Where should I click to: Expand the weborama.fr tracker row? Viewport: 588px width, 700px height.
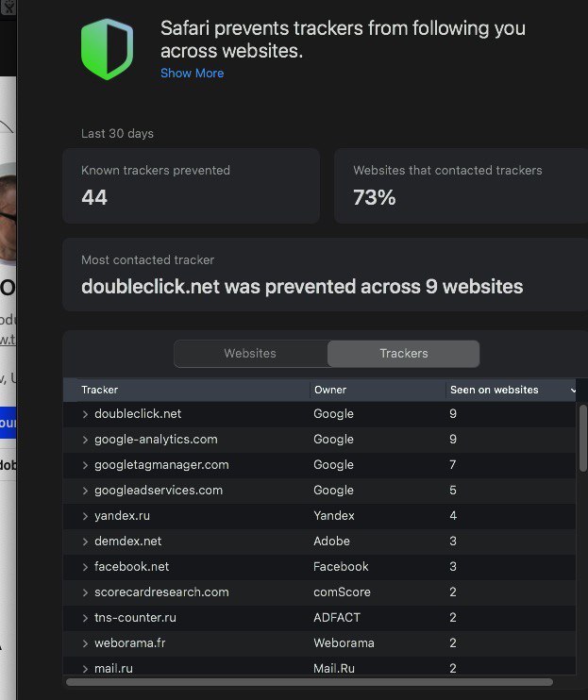click(85, 643)
